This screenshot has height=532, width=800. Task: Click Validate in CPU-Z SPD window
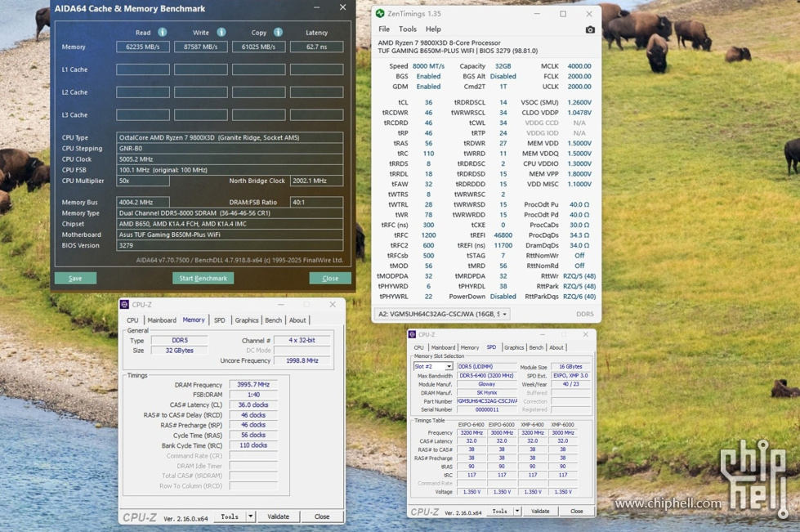(540, 511)
